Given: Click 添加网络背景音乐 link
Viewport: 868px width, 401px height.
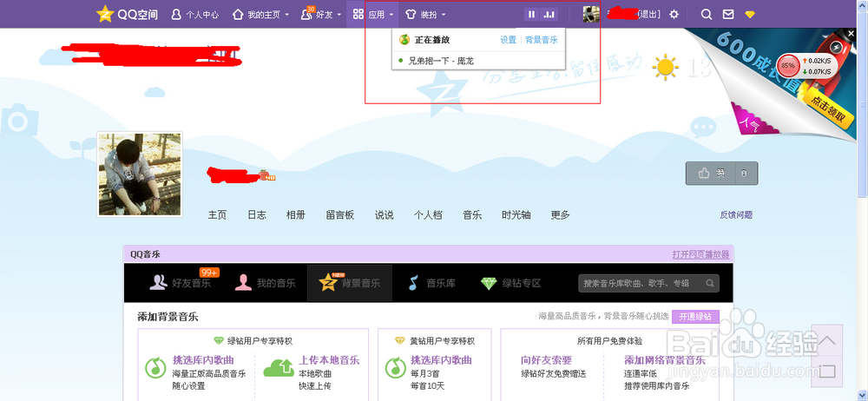Looking at the screenshot, I should click(666, 360).
